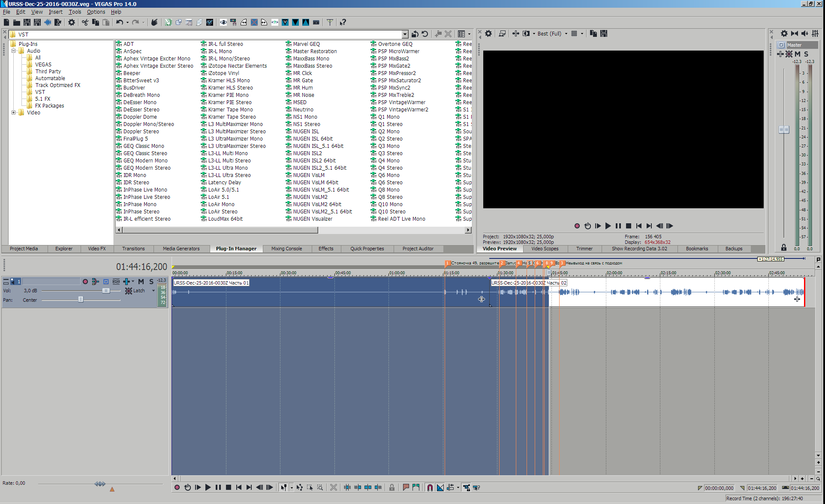
Task: Select the Zoom Edit tool magnifier icon
Action: point(320,487)
